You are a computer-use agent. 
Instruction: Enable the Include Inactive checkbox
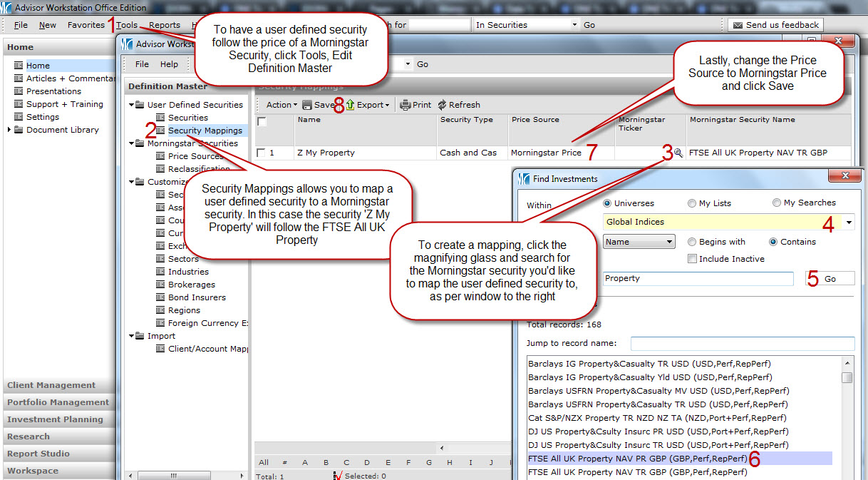click(x=692, y=259)
